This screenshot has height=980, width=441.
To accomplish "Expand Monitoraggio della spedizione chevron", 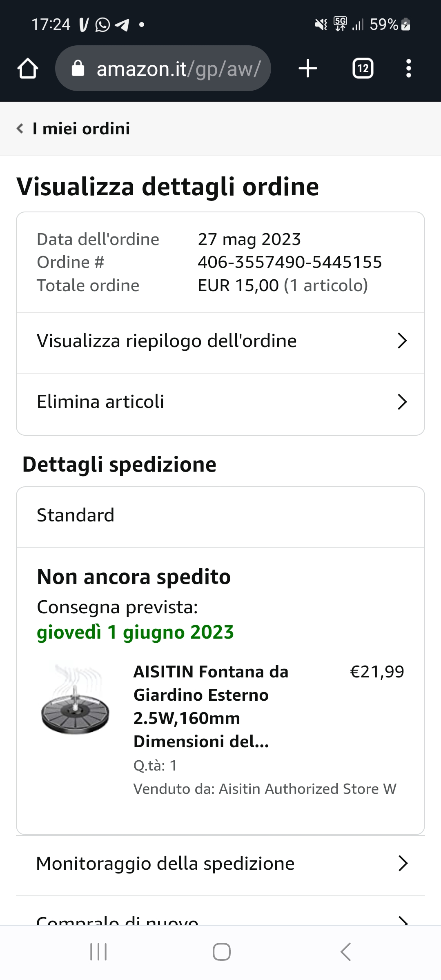I will tap(403, 864).
